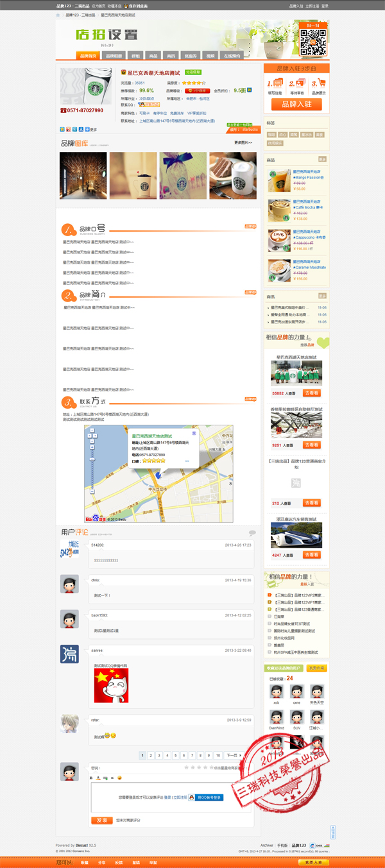Viewport: 385px width, 868px height.
Task: Open 品牌入驻 link in top bar
Action: tap(296, 6)
